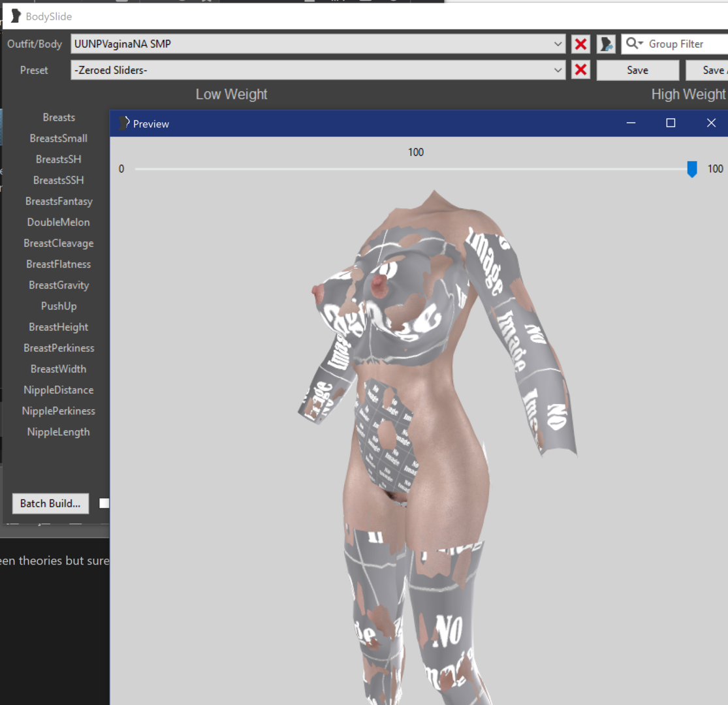Select the BreastsSmall slider label
Screen dimensions: 728x705
pos(59,138)
